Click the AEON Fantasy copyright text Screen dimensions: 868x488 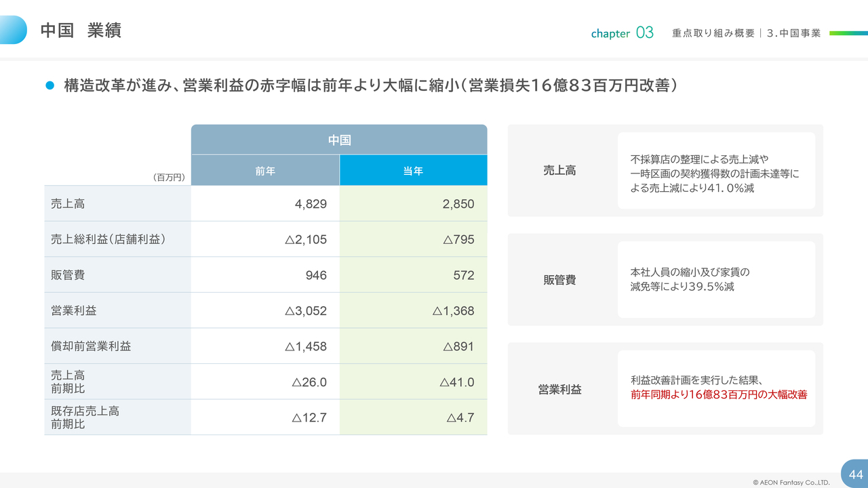point(791,483)
